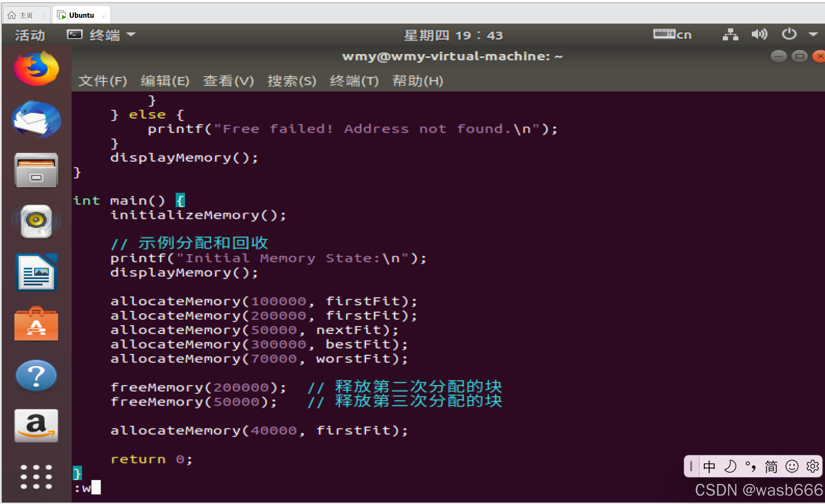Launch LibreOffice Writer from the dock
This screenshot has height=504, width=825.
(x=36, y=272)
